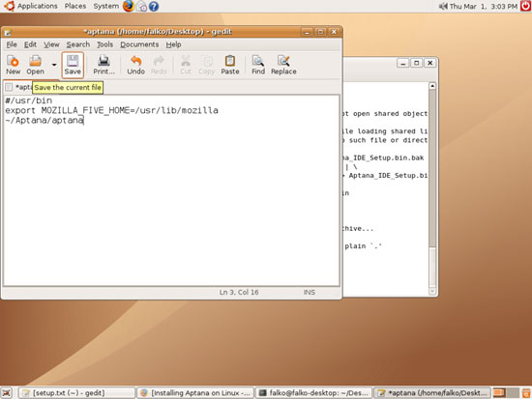Close the background terminal window
Image resolution: width=532 pixels, height=399 pixels.
pyautogui.click(x=429, y=63)
